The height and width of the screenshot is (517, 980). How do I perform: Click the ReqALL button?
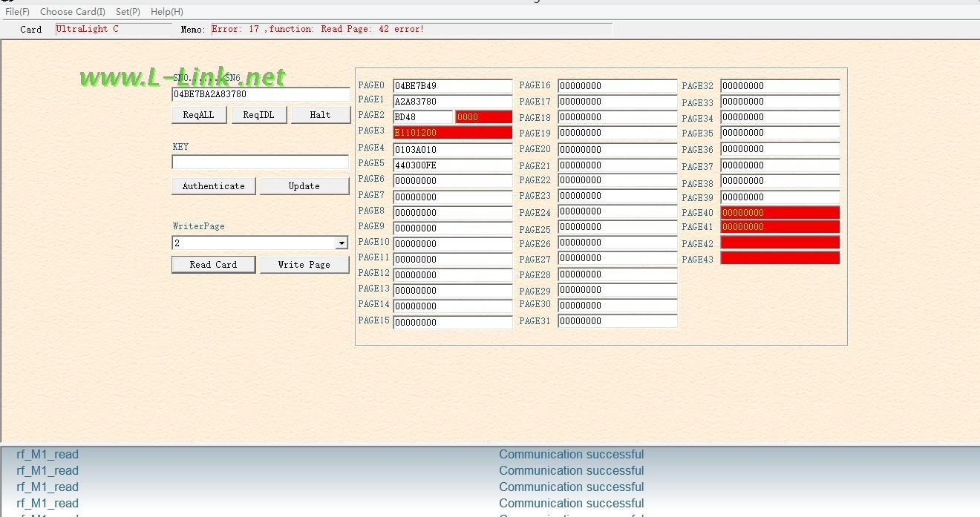click(198, 115)
